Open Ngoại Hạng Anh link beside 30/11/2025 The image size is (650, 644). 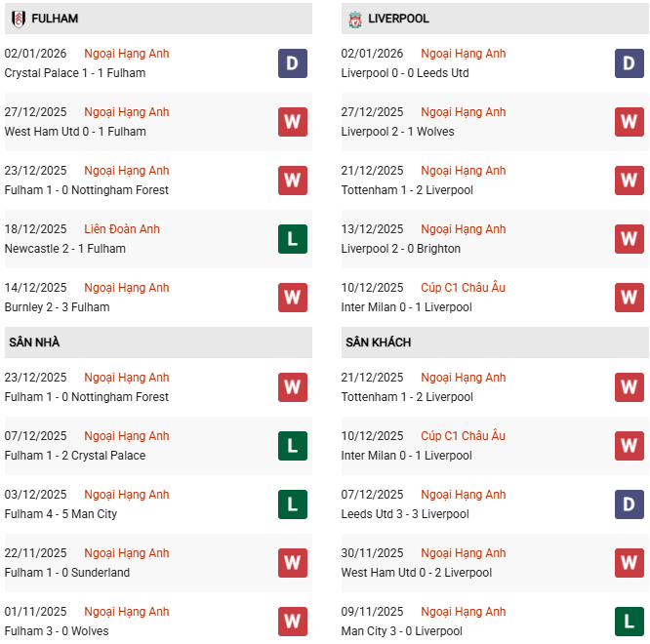click(464, 553)
